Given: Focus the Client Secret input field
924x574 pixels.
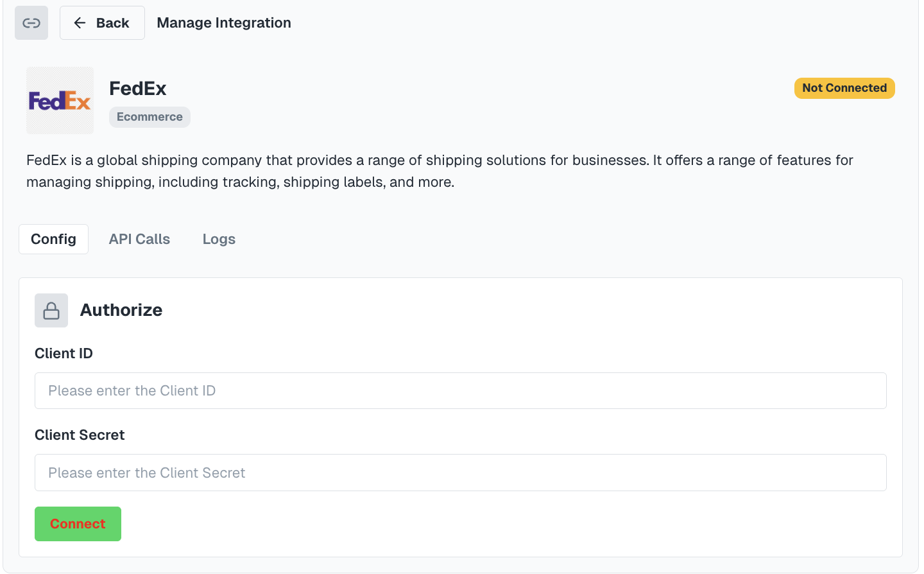Looking at the screenshot, I should (460, 473).
